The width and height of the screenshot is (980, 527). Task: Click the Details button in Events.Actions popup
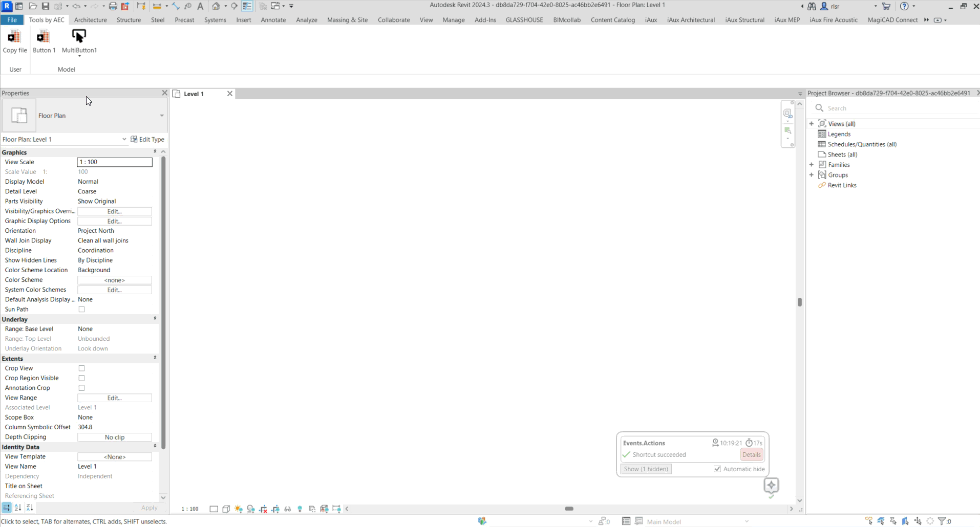pyautogui.click(x=751, y=454)
